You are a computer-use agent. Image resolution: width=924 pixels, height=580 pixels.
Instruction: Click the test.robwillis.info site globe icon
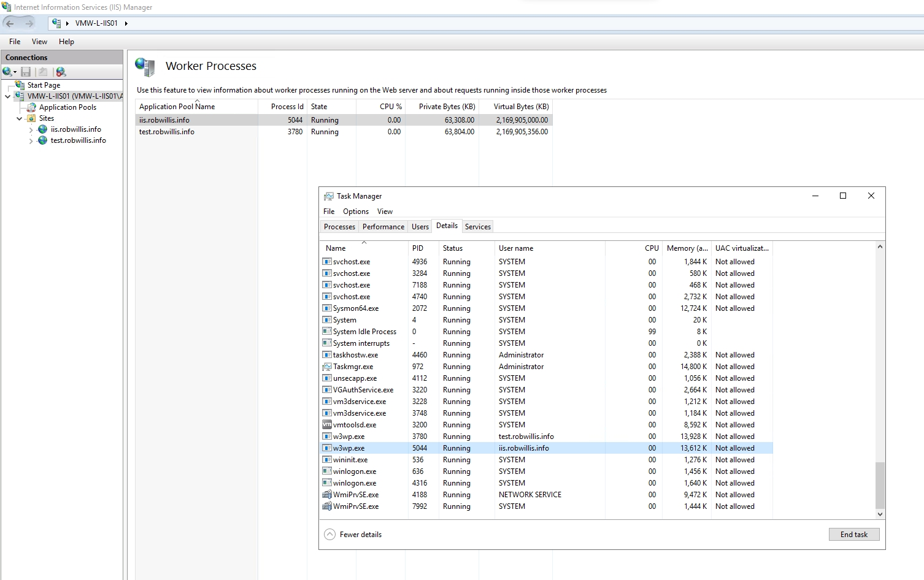pyautogui.click(x=42, y=140)
